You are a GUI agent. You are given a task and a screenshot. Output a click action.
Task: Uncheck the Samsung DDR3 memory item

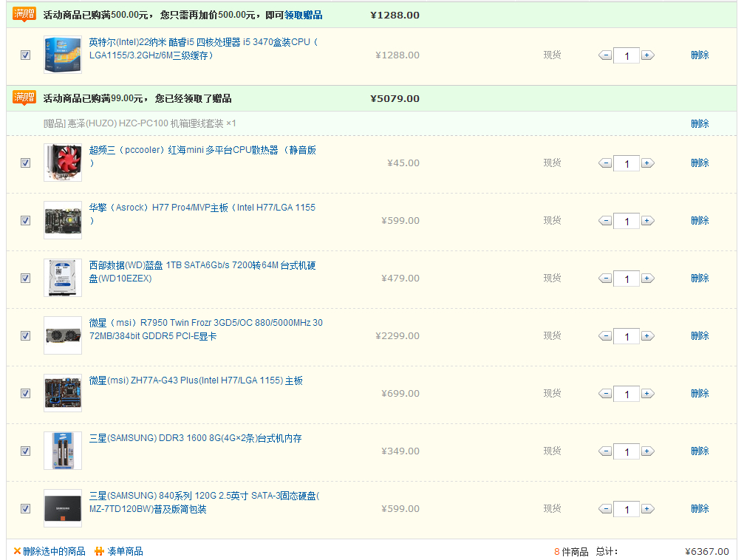point(26,451)
